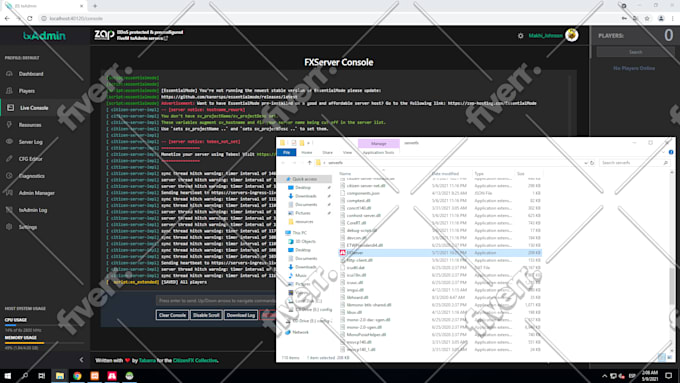680x383 pixels.
Task: Click Clear Console button
Action: (x=172, y=315)
